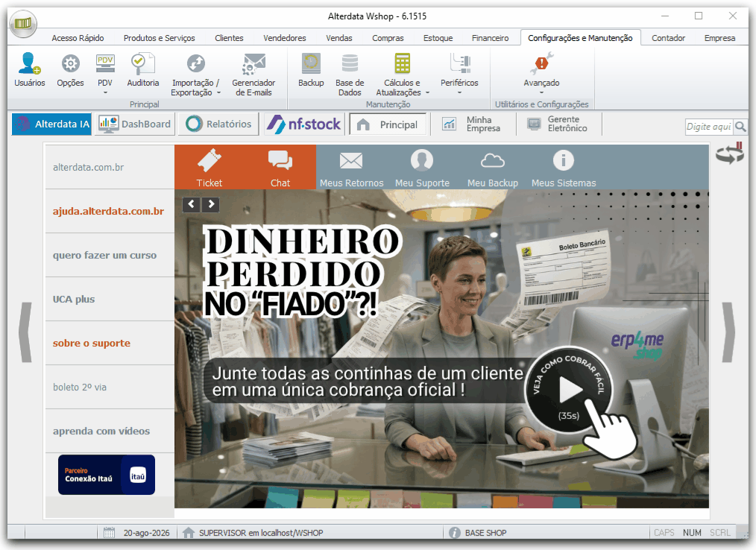Launch nf-stock
The height and width of the screenshot is (550, 756).
click(304, 124)
